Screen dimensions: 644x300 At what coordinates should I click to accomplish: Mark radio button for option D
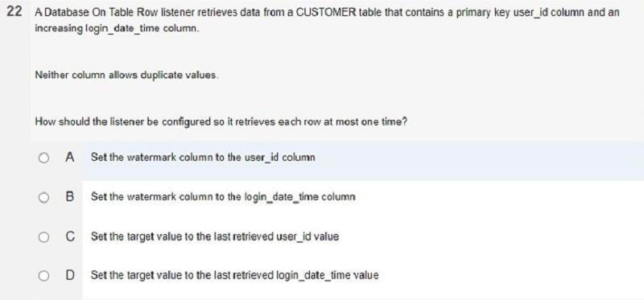tap(44, 276)
